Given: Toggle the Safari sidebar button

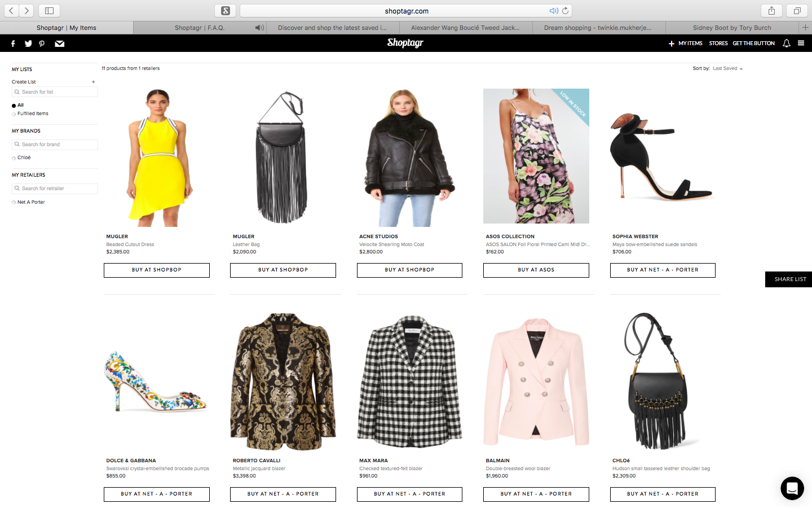Looking at the screenshot, I should (49, 11).
